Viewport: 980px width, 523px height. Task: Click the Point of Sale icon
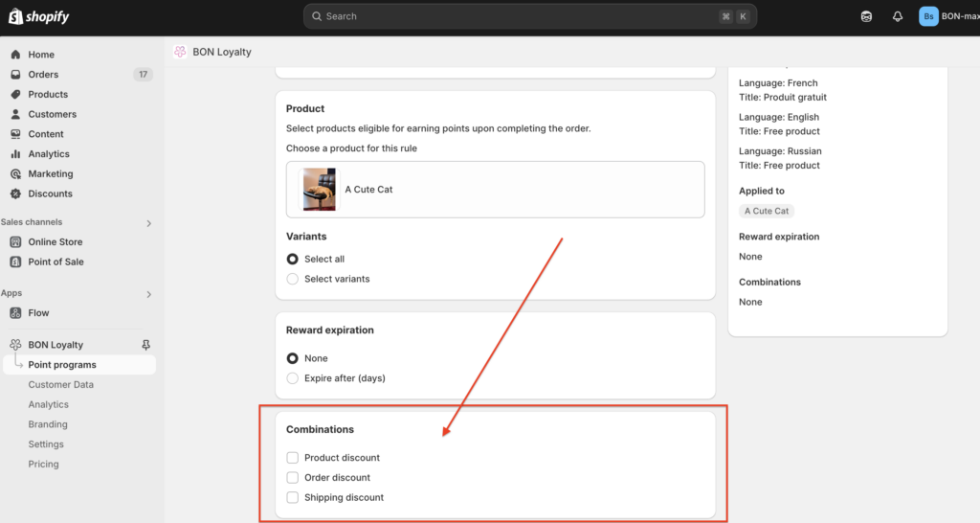pyautogui.click(x=15, y=262)
